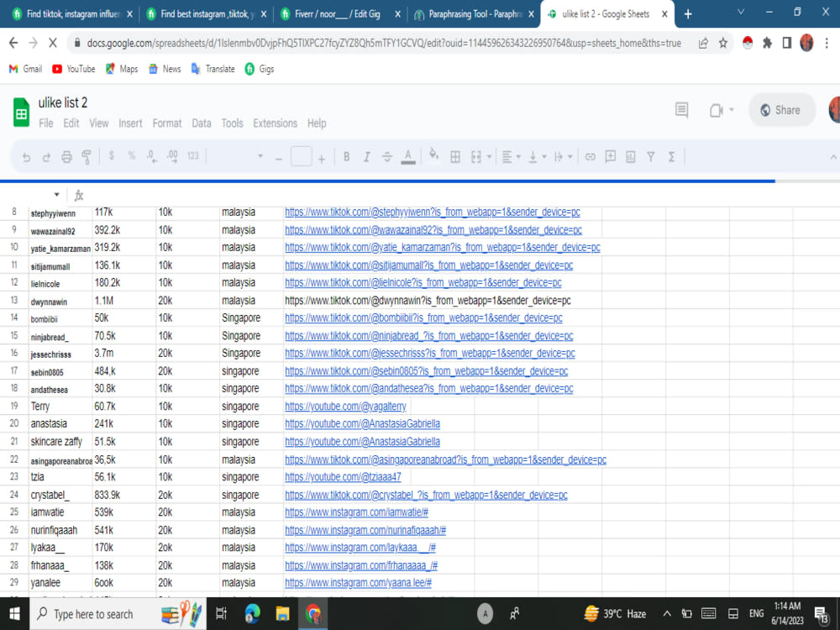Decrease font size minus button
This screenshot has width=840, height=630.
[x=279, y=159]
